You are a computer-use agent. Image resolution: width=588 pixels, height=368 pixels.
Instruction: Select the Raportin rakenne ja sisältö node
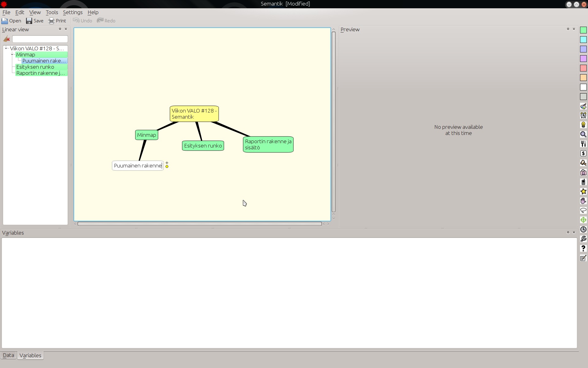point(268,144)
